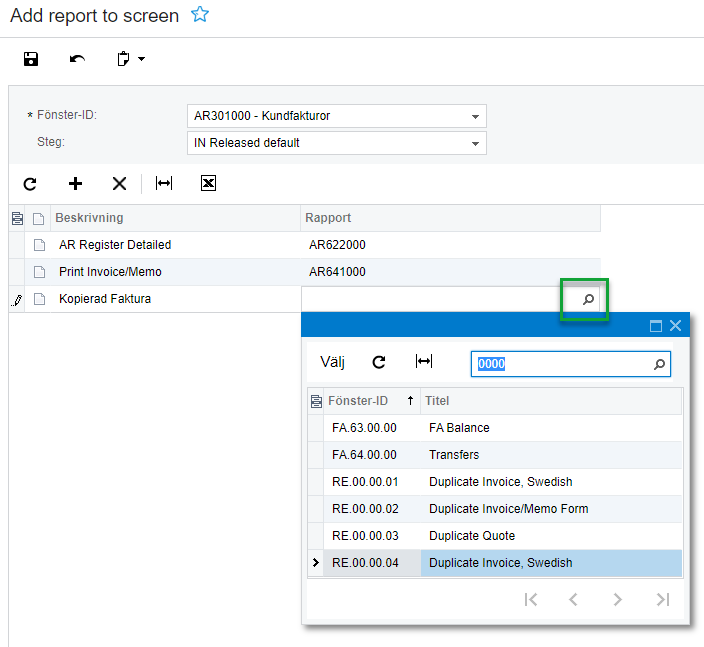The height and width of the screenshot is (647, 704).
Task: Export main grid to Excel
Action: [208, 183]
